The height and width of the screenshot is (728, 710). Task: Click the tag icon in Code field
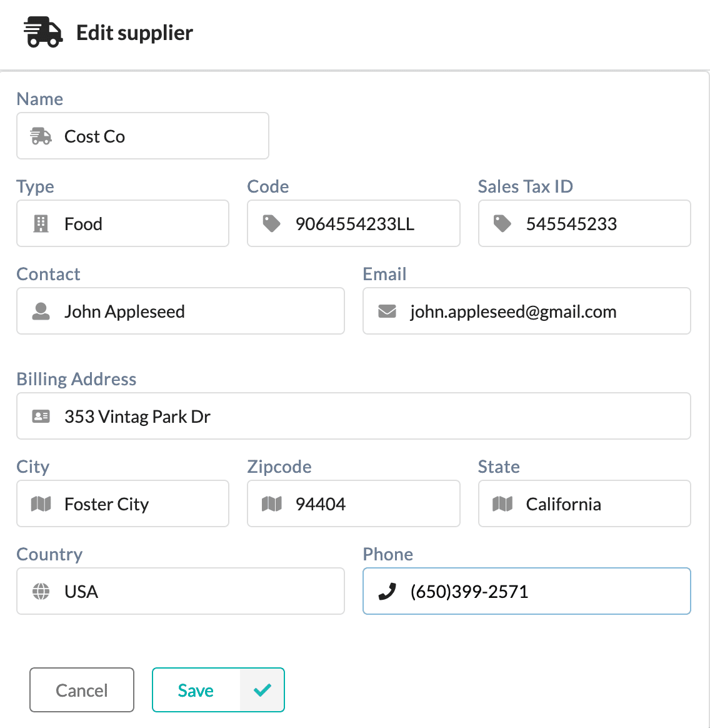[271, 224]
